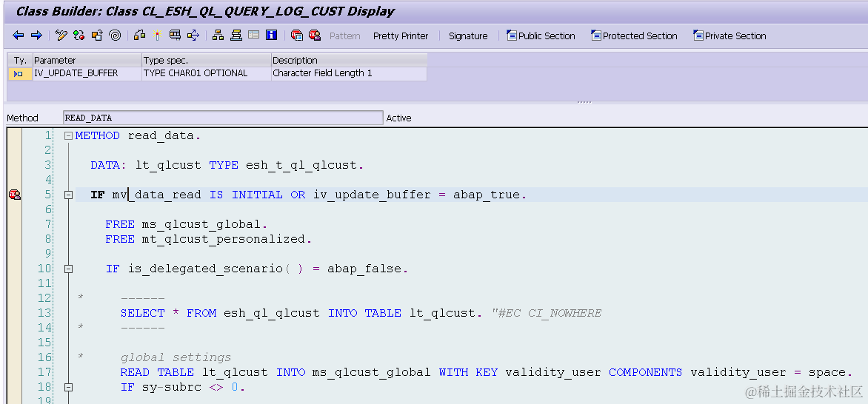Click the DATA: lt_qlcust declaration line
Screen dimensions: 868x404
pos(227,165)
